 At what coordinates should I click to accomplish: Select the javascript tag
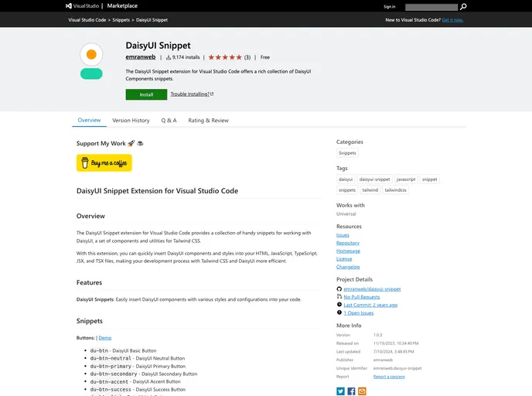coord(406,179)
